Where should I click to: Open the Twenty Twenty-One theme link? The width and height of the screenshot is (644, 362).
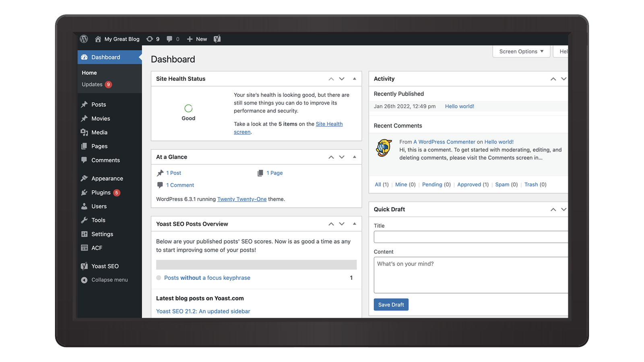coord(242,199)
